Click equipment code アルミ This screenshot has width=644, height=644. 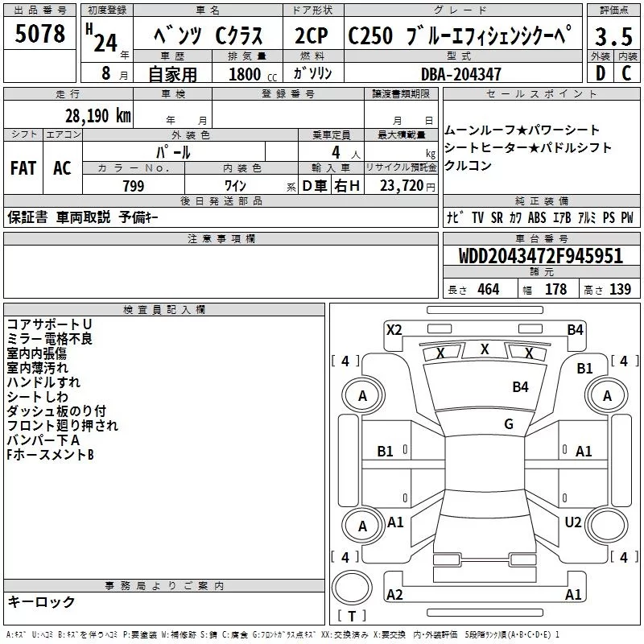pyautogui.click(x=587, y=217)
